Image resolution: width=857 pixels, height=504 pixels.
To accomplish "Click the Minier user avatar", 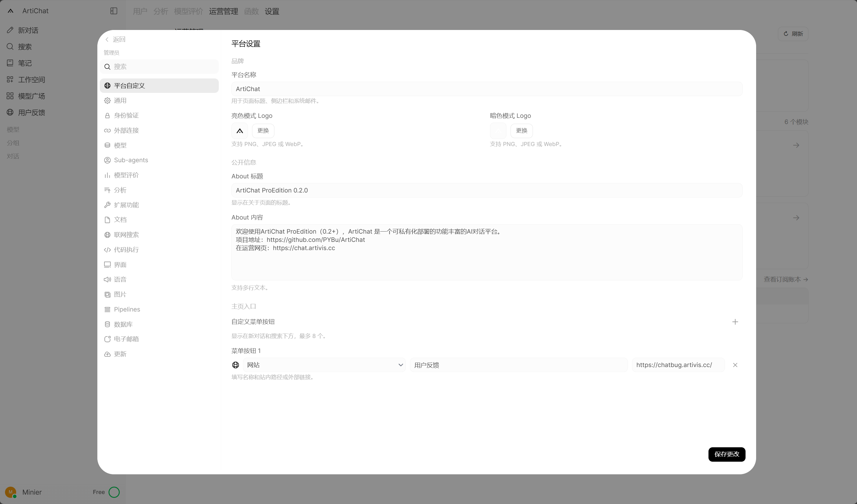I will [x=11, y=492].
